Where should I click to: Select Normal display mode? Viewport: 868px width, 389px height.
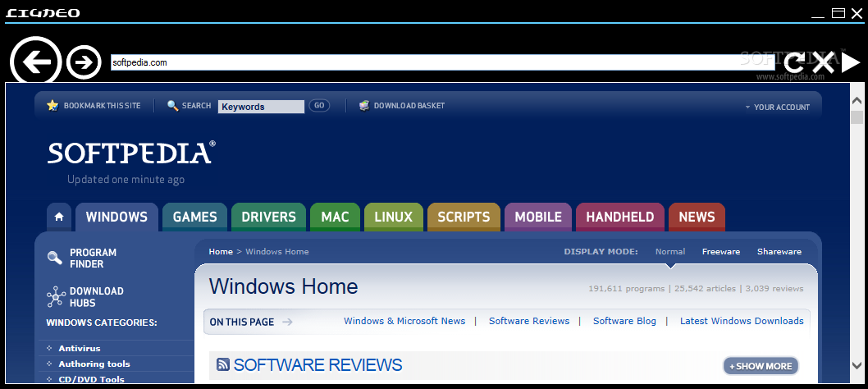pos(670,252)
